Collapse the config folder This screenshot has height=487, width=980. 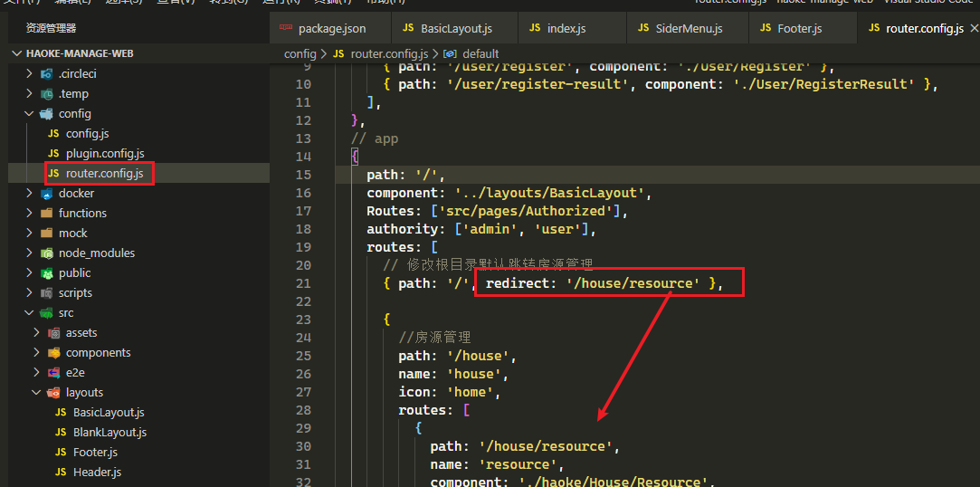click(x=29, y=114)
